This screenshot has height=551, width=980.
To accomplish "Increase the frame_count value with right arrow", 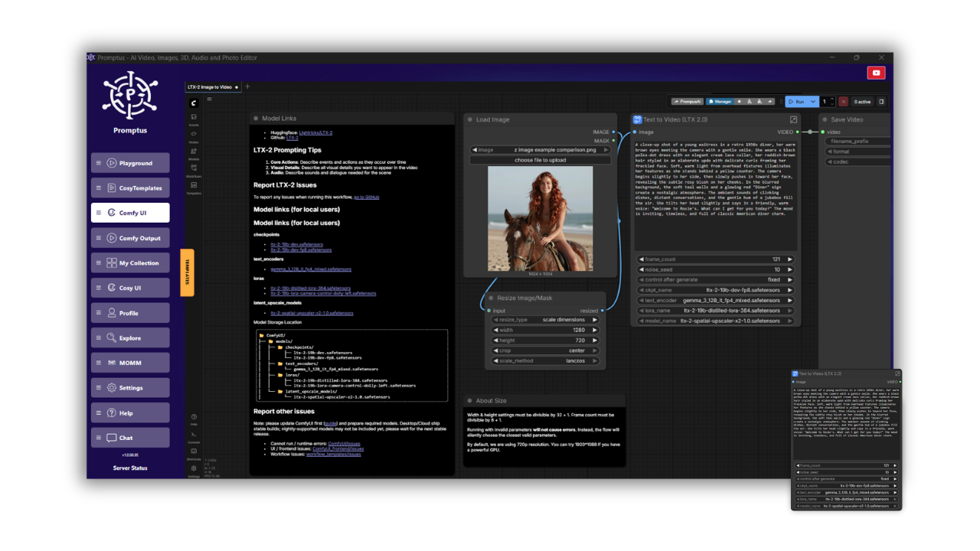I will coord(790,259).
